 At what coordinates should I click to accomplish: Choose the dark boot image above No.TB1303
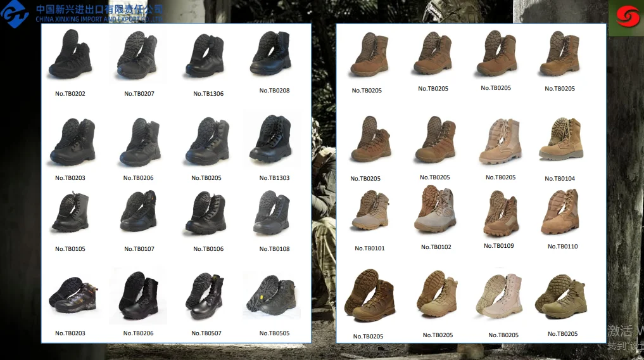click(x=274, y=139)
